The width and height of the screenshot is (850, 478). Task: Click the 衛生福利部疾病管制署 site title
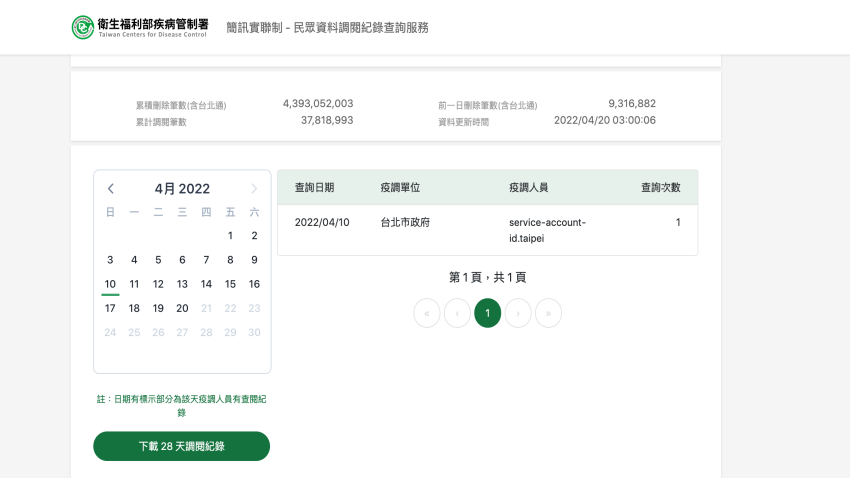[x=153, y=23]
